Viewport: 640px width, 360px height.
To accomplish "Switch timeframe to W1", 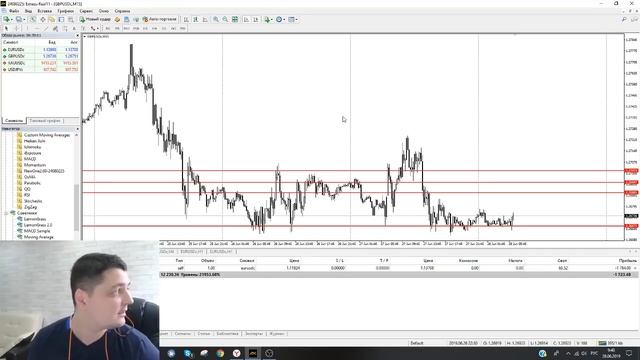I will click(173, 29).
